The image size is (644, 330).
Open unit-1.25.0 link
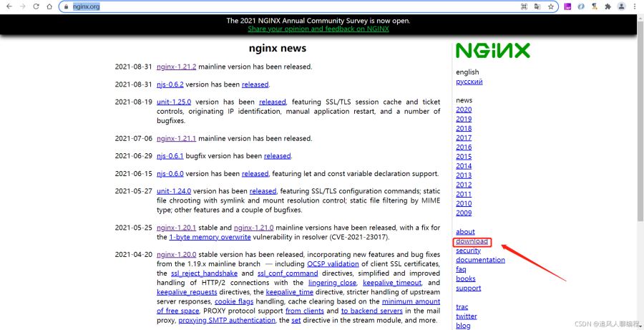click(x=174, y=102)
